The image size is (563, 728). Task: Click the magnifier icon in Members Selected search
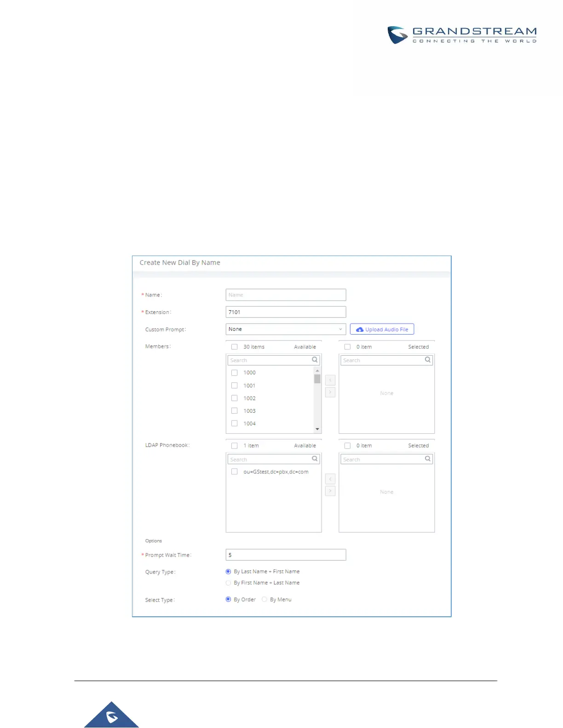pos(427,360)
